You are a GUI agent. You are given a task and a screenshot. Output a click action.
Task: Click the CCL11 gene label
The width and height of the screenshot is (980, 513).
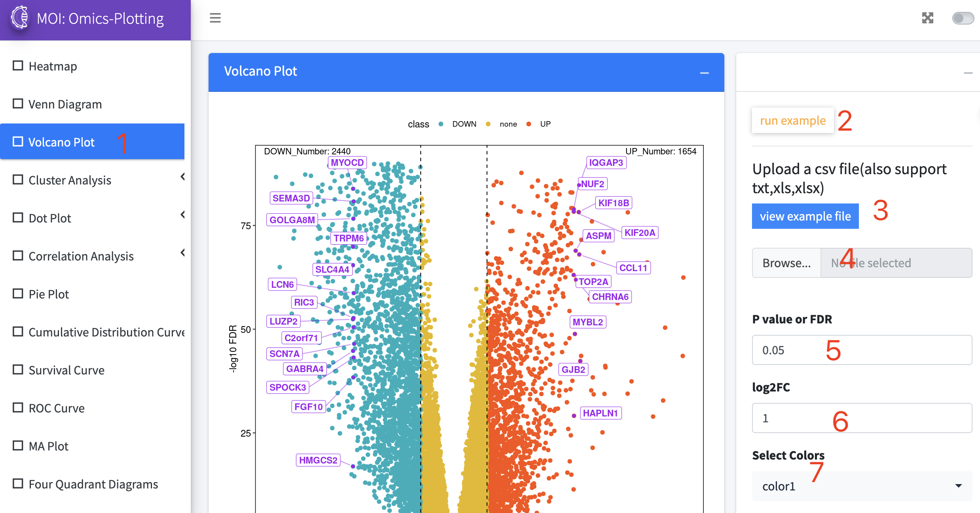coord(633,268)
